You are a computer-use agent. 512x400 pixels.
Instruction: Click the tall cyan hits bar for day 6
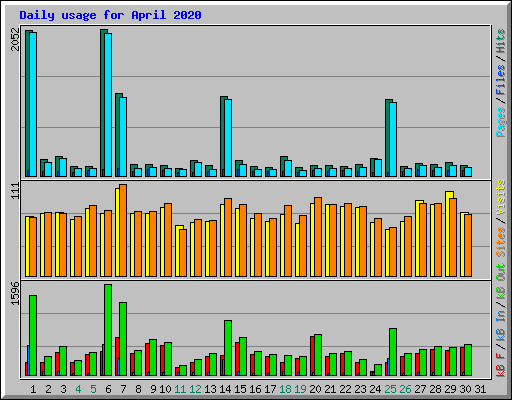(108, 105)
